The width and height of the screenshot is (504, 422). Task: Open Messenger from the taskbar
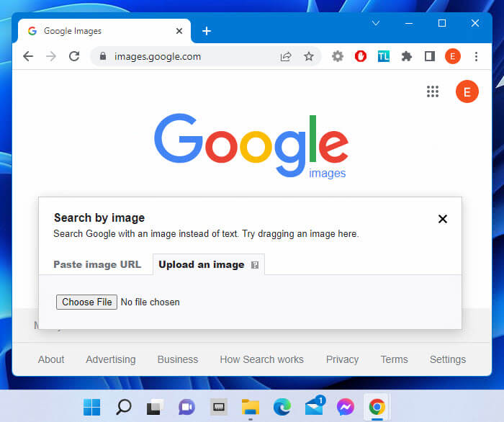[x=346, y=407]
